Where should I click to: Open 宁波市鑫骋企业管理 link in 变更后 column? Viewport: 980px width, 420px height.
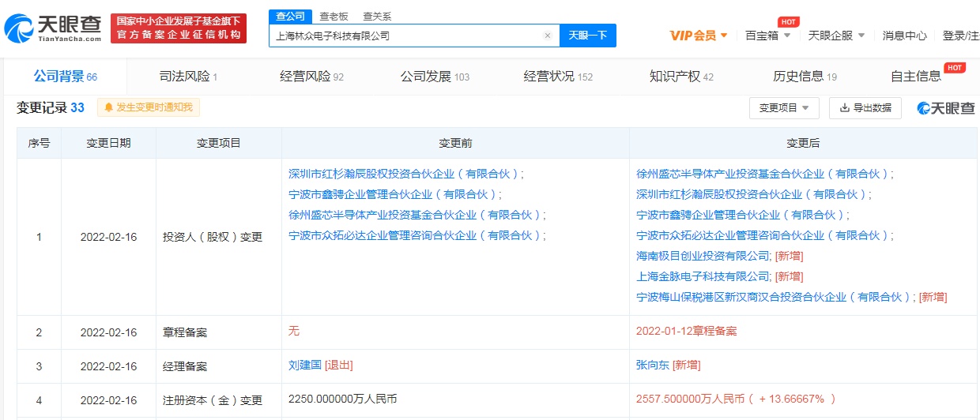(741, 215)
